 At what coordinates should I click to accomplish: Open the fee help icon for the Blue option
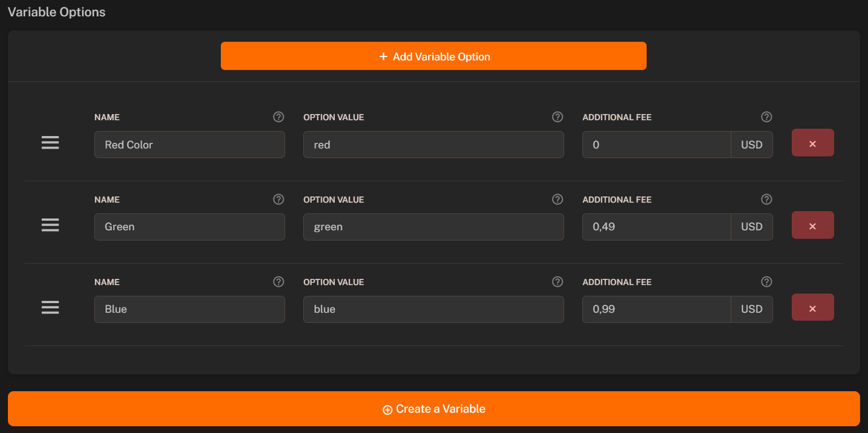(x=766, y=282)
